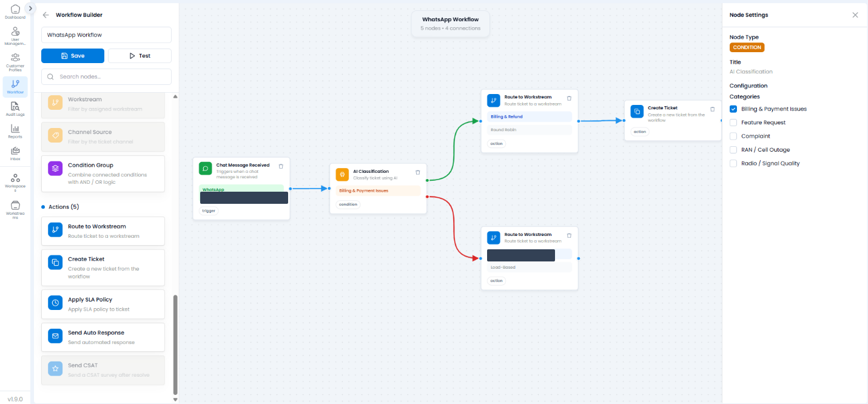Open Workspaces in the sidebar
868x404 pixels.
click(15, 182)
